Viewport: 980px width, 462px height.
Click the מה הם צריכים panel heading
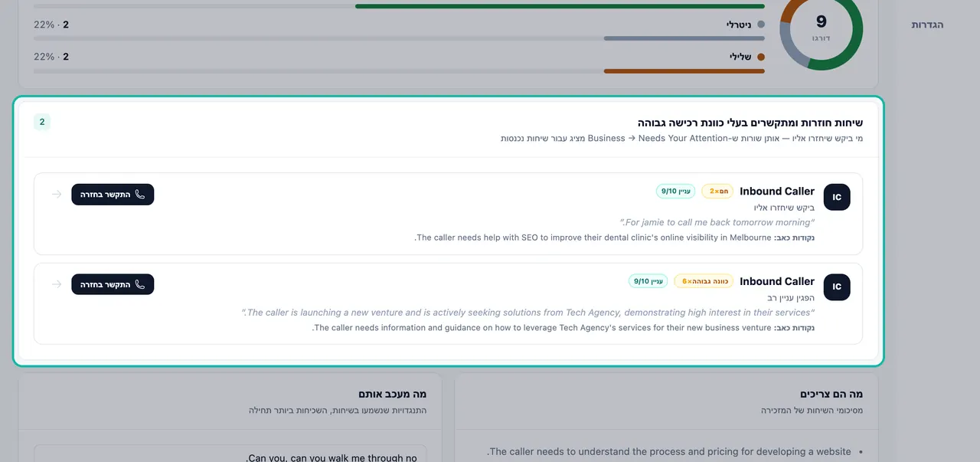tap(831, 394)
